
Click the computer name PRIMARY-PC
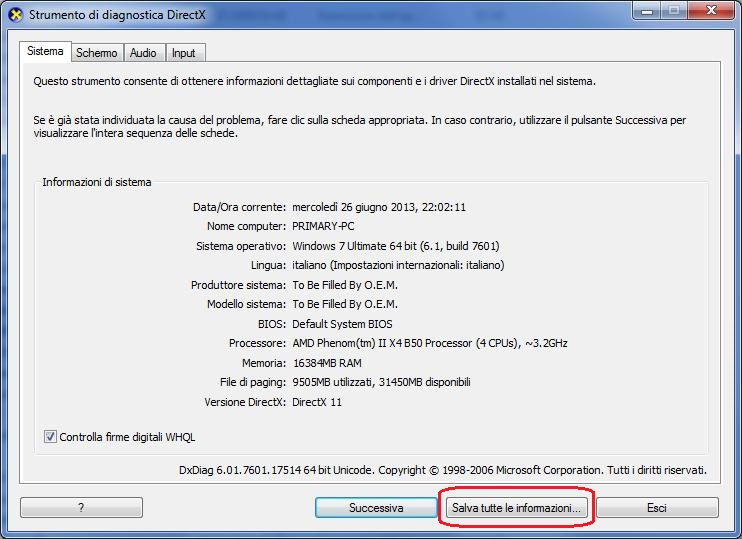(x=323, y=226)
